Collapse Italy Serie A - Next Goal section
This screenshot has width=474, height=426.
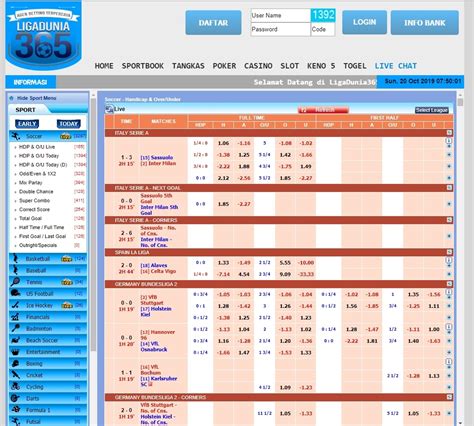click(x=449, y=188)
